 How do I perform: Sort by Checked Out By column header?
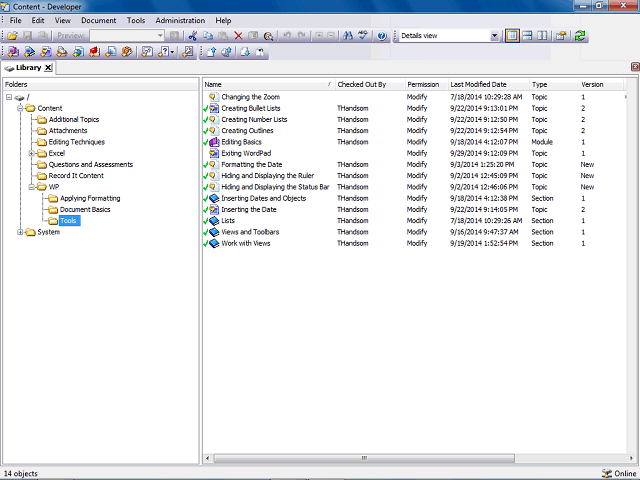pyautogui.click(x=370, y=84)
